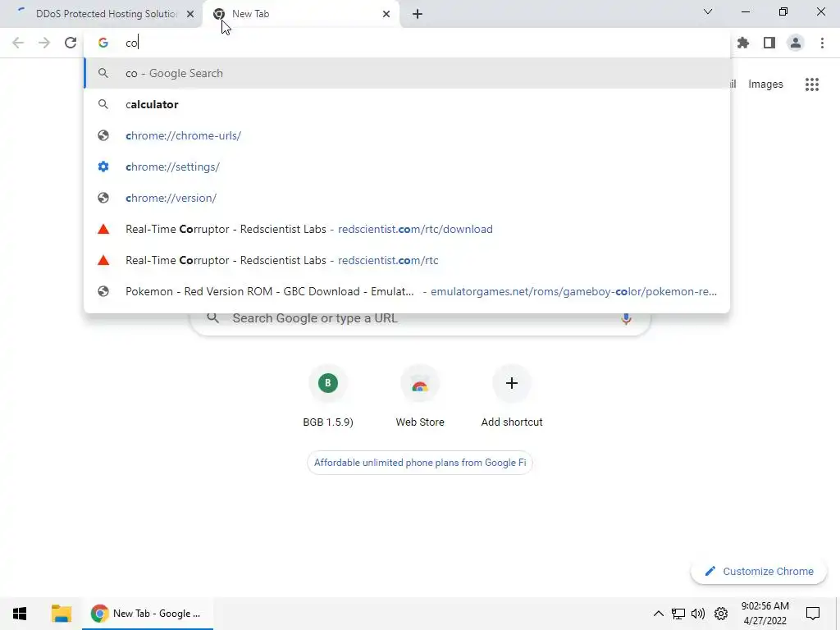Expand the tab search chevron
840x630 pixels.
708,11
